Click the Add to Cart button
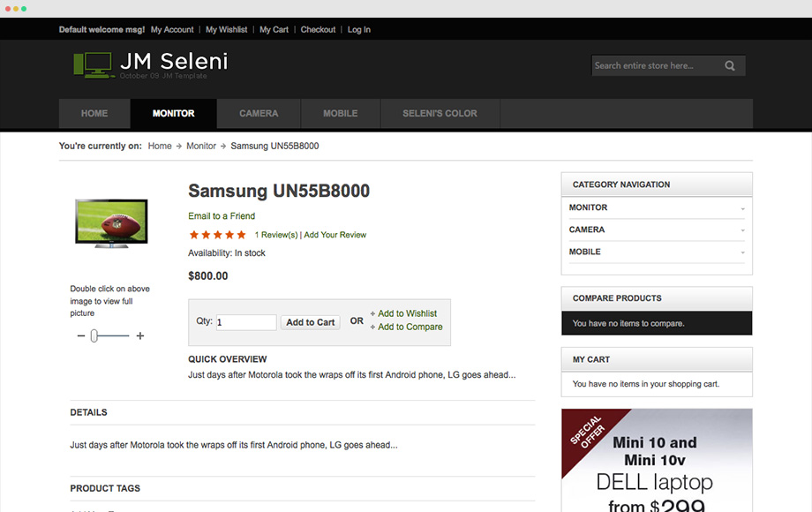Screen dimensions: 812x512 (310, 322)
